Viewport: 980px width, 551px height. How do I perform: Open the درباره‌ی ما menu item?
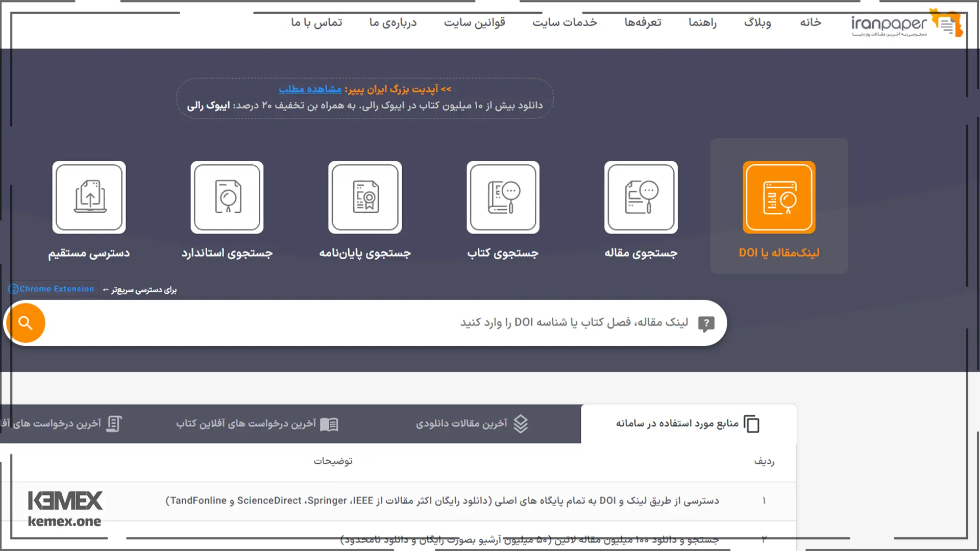[393, 22]
